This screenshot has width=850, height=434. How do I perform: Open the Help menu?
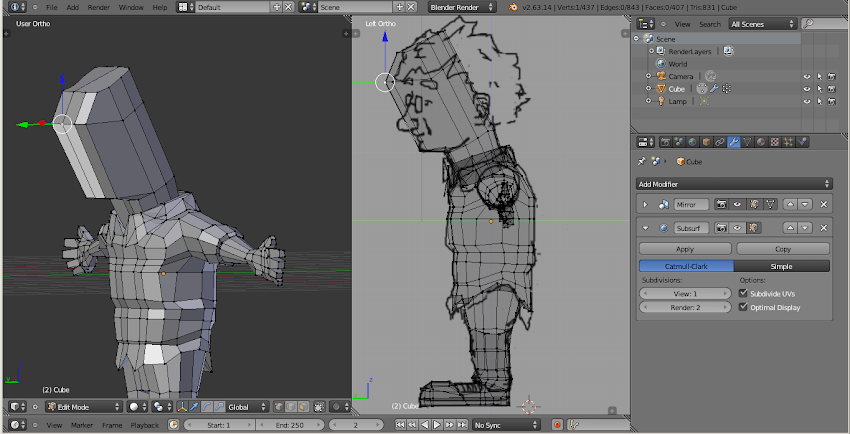pos(160,8)
